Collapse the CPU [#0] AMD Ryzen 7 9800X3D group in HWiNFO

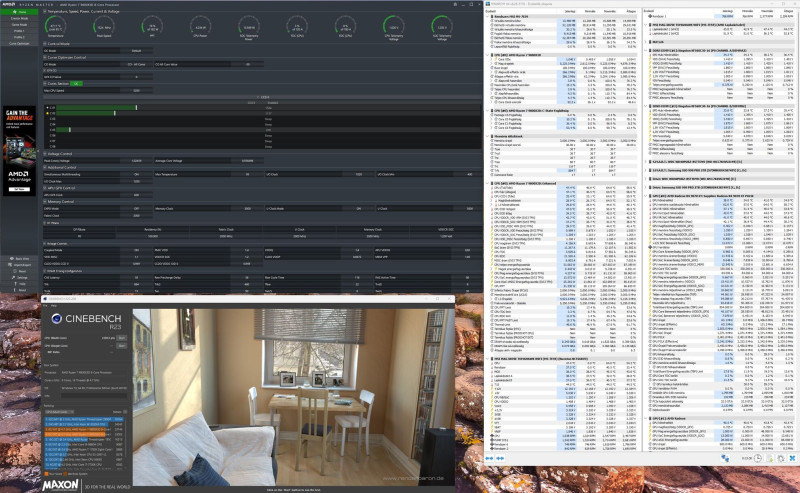coord(489,55)
